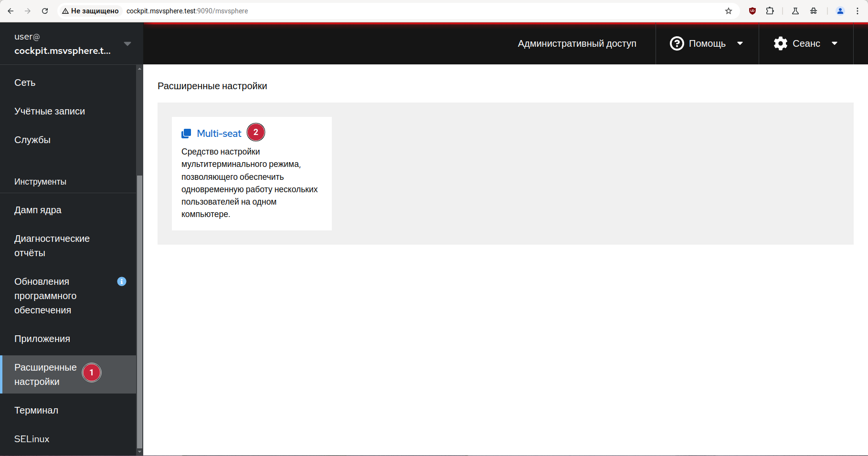Click the Multi-seat stacked windows icon
The width and height of the screenshot is (868, 456).
coord(186,134)
